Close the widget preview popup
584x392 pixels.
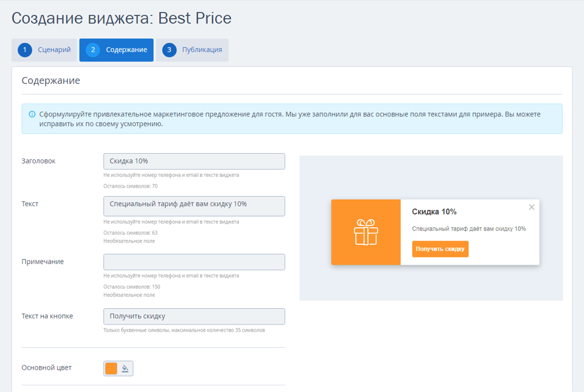click(x=532, y=207)
